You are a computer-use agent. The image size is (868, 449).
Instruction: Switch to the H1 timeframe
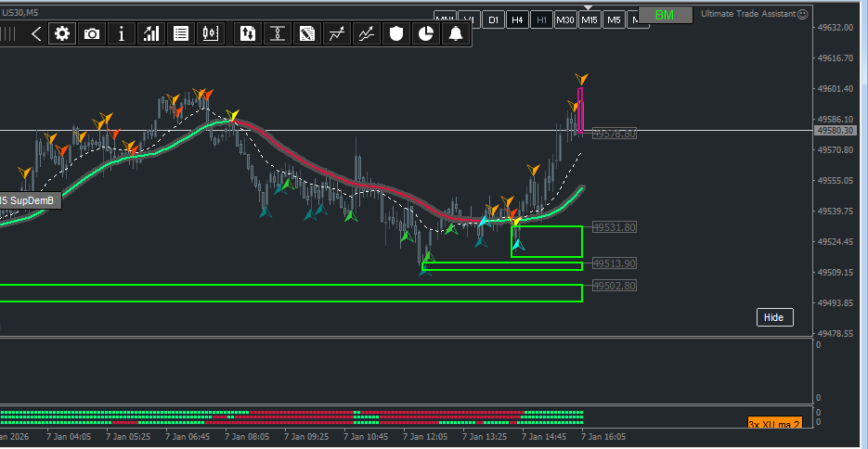(x=541, y=19)
